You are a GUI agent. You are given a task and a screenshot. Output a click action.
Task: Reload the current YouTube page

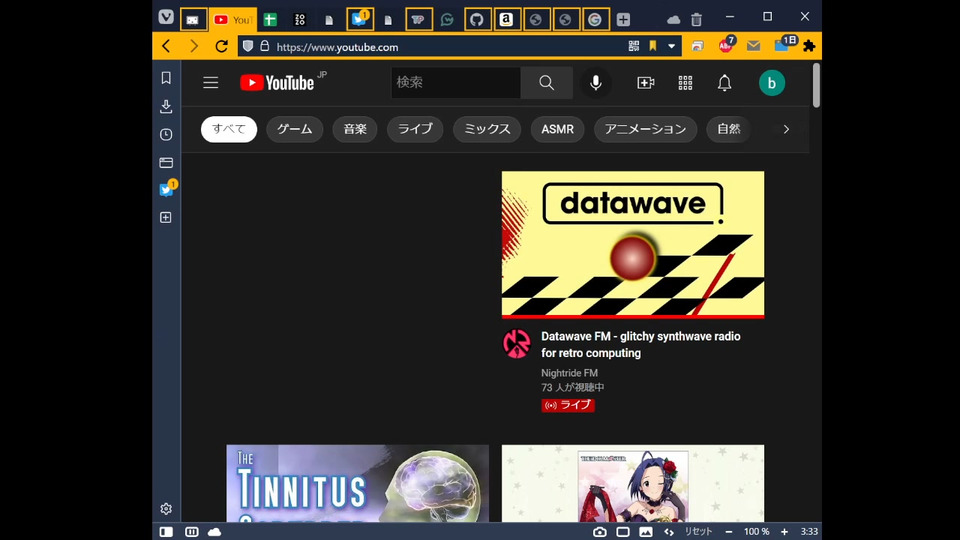222,46
